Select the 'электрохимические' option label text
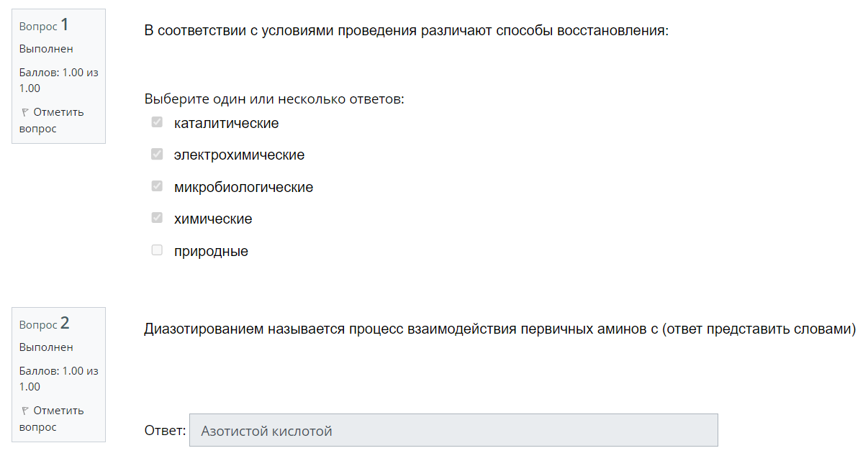Image resolution: width=868 pixels, height=466 pixels. pyautogui.click(x=239, y=155)
